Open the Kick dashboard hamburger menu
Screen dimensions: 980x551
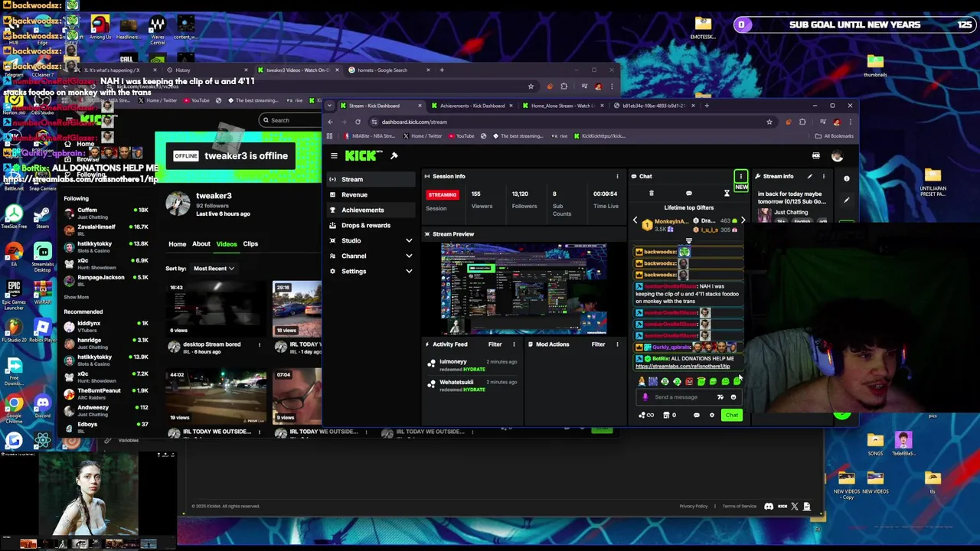click(334, 156)
